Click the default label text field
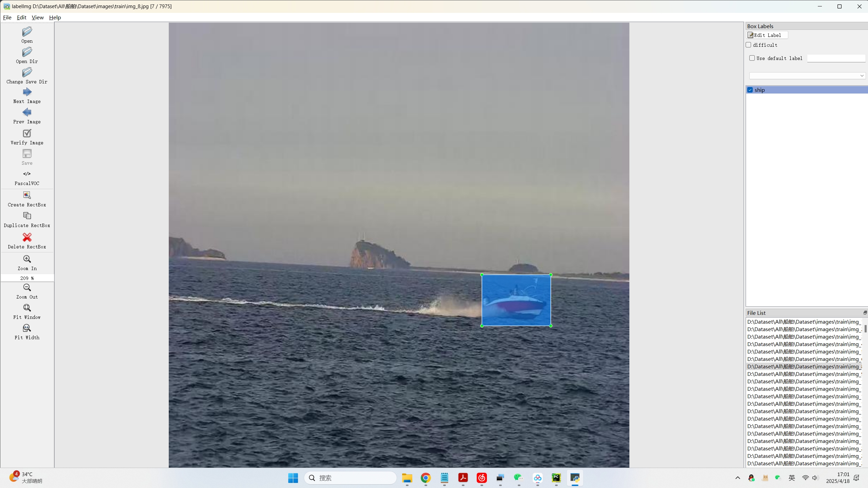The height and width of the screenshot is (488, 868). coord(836,58)
